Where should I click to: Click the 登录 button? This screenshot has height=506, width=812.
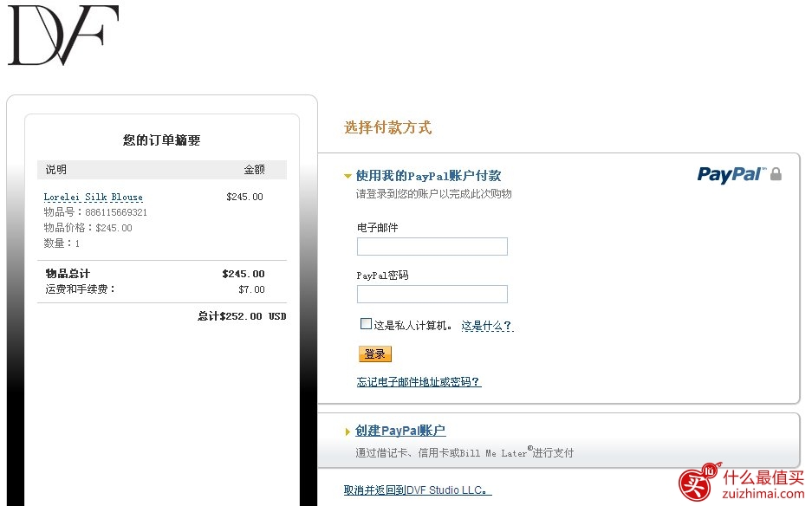point(375,354)
